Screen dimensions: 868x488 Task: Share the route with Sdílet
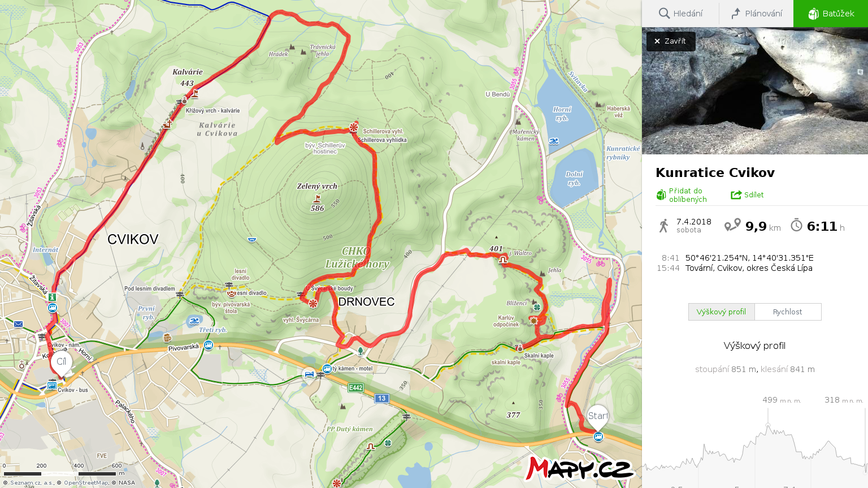click(x=747, y=195)
